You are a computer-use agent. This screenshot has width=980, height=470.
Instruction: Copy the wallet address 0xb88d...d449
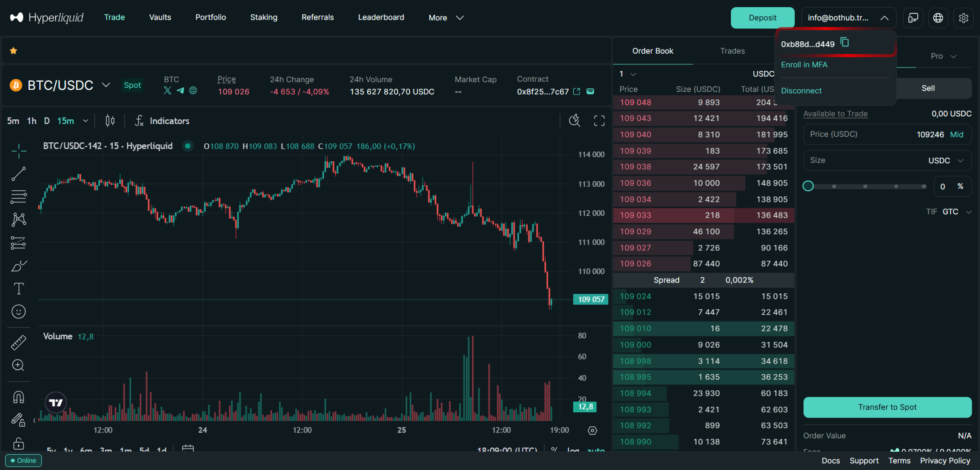click(844, 42)
